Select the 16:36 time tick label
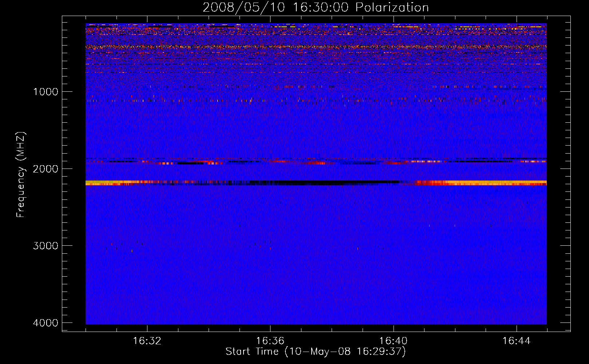This screenshot has width=589, height=364. pos(270,341)
